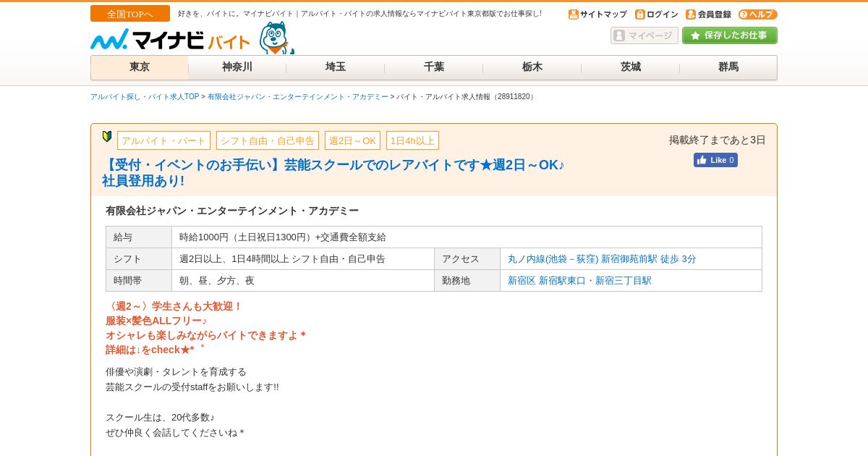
Task: Click the member registration icon
Action: tap(691, 14)
